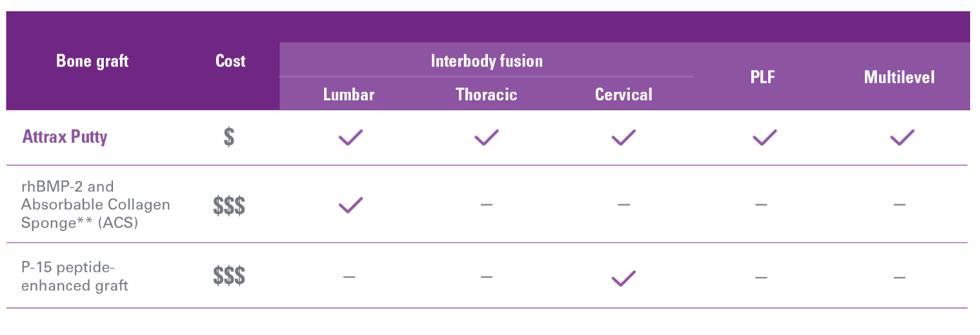Viewport: 980px width, 335px height.
Task: Select the Multilevel column header
Action: [900, 77]
